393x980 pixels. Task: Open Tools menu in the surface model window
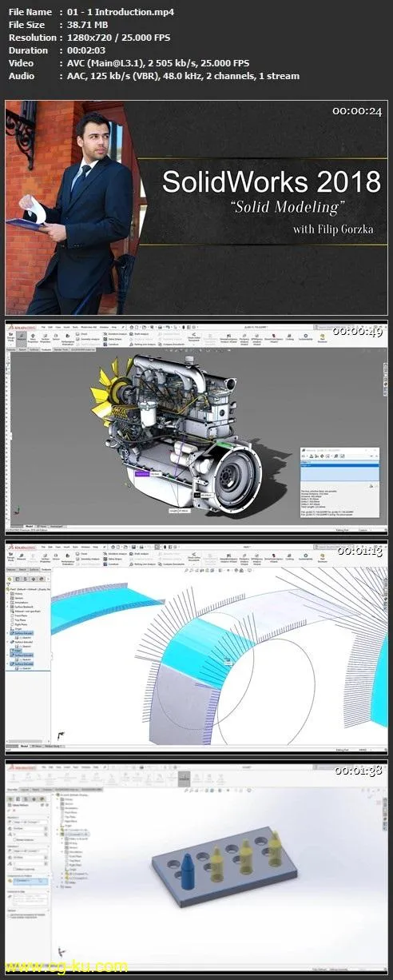click(74, 547)
